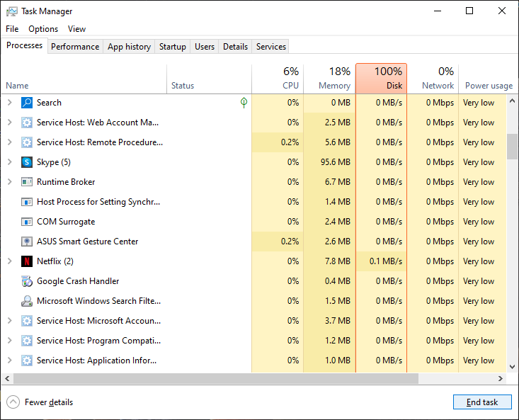Switch to the Services tab

271,47
